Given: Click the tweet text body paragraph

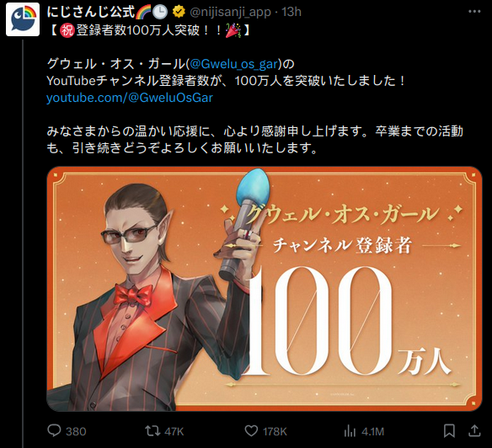Looking at the screenshot, I should click(254, 89).
